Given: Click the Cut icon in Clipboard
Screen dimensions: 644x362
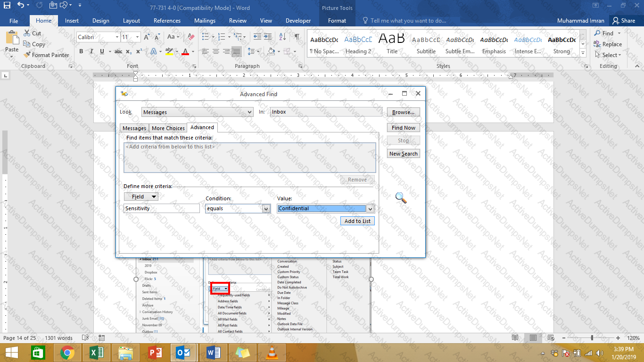Looking at the screenshot, I should click(x=32, y=33).
